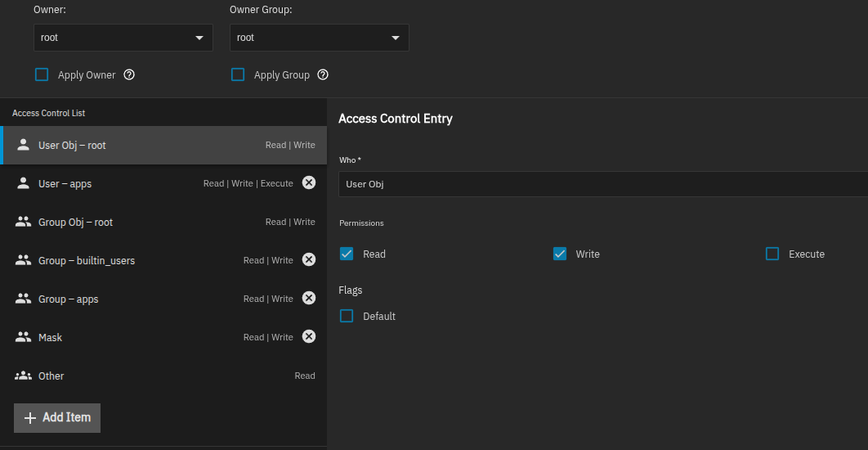The width and height of the screenshot is (868, 450).
Task: Enable the Apply Owner checkbox
Action: tap(42, 74)
